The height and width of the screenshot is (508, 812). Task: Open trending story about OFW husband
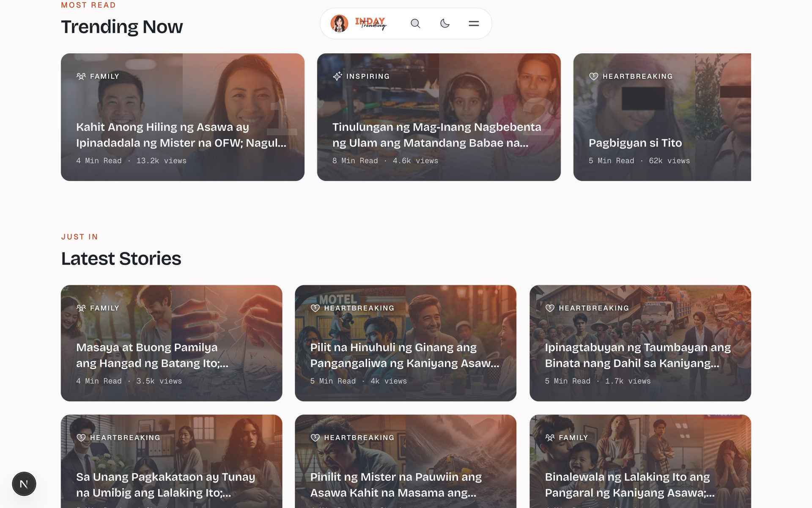pyautogui.click(x=183, y=117)
